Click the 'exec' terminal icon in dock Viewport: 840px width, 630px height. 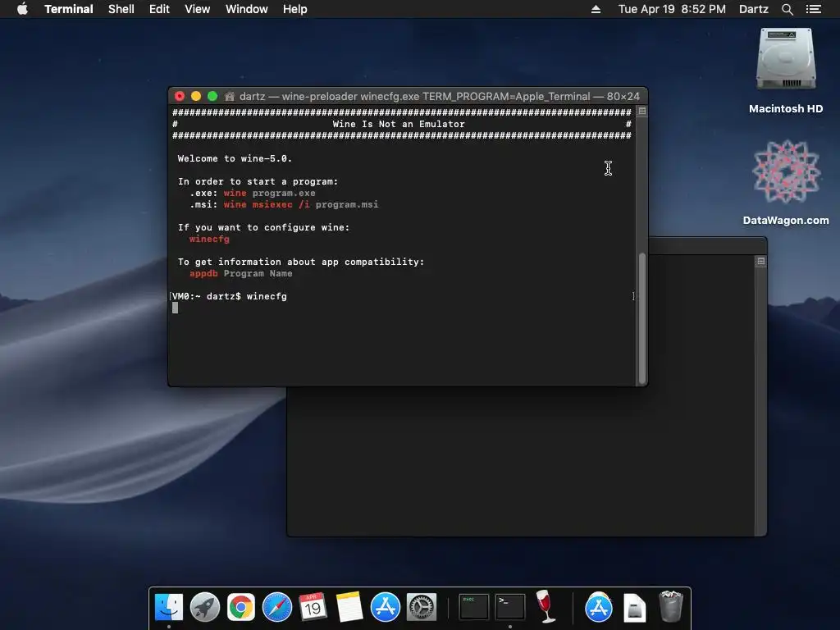[473, 607]
